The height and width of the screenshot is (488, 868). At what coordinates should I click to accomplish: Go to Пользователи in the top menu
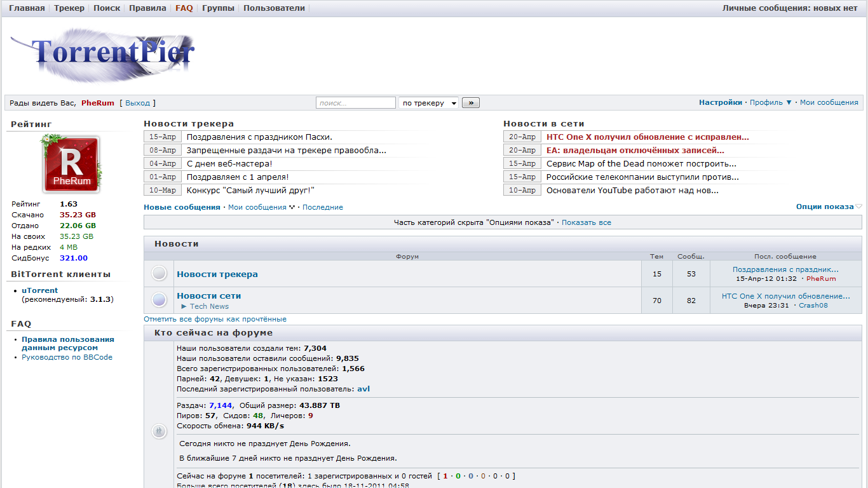click(274, 8)
